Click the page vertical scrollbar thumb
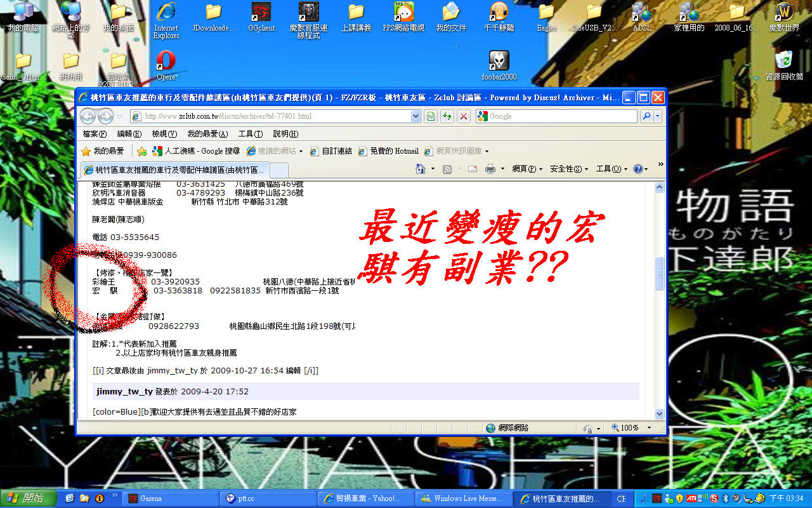 pos(660,274)
